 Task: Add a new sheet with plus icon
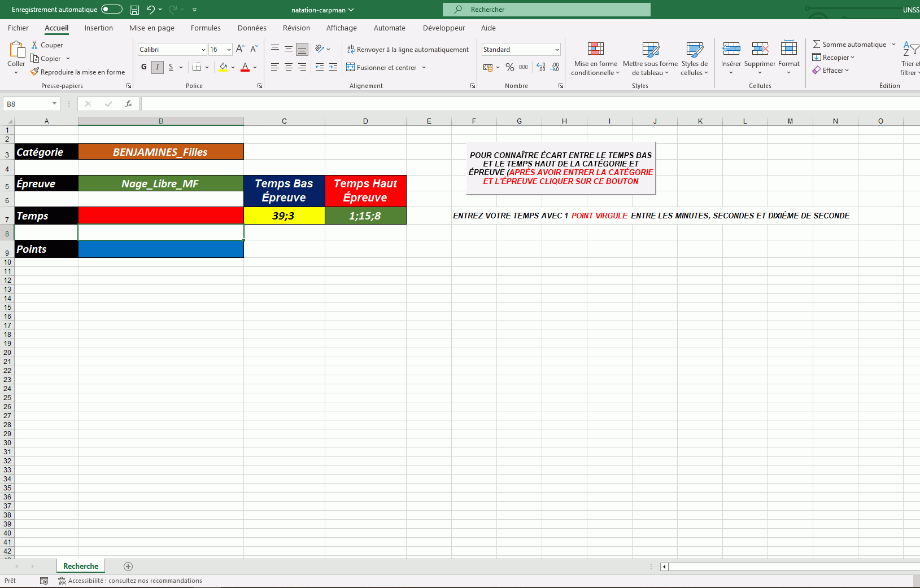pos(128,567)
